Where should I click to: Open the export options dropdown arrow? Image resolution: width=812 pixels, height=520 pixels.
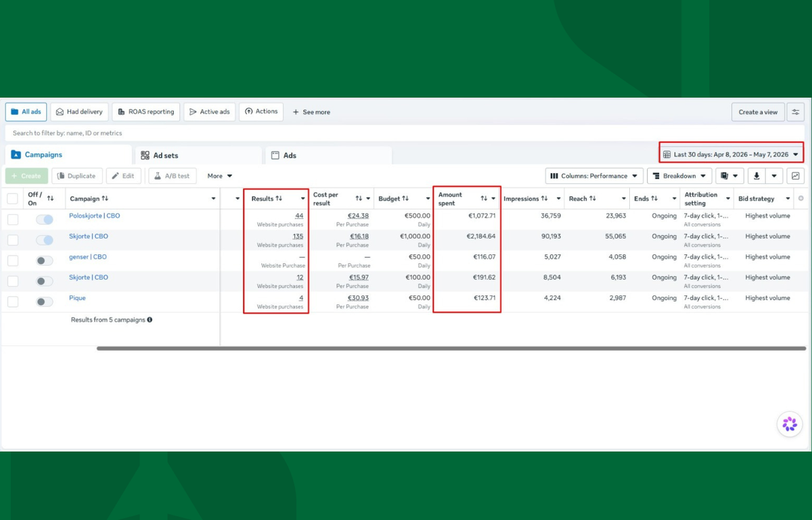(x=775, y=176)
